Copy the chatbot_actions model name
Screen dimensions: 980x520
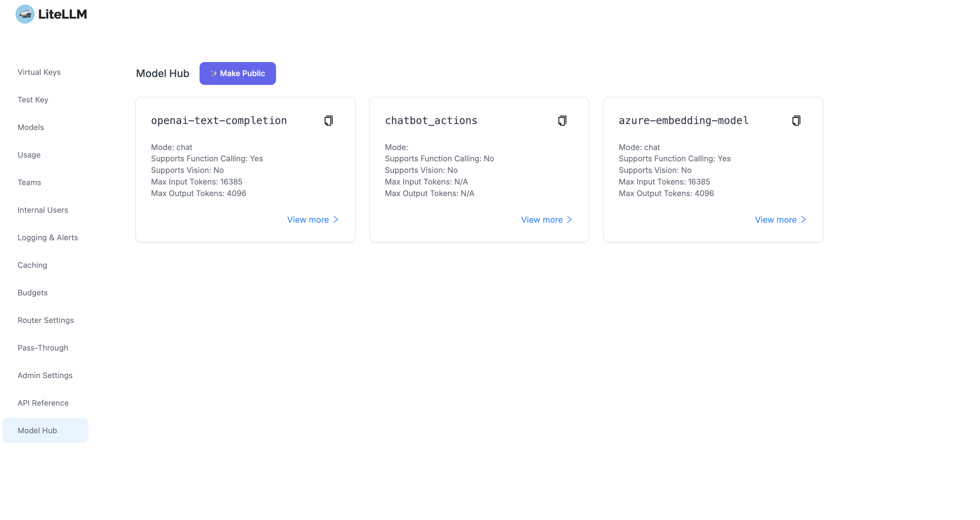(x=562, y=121)
